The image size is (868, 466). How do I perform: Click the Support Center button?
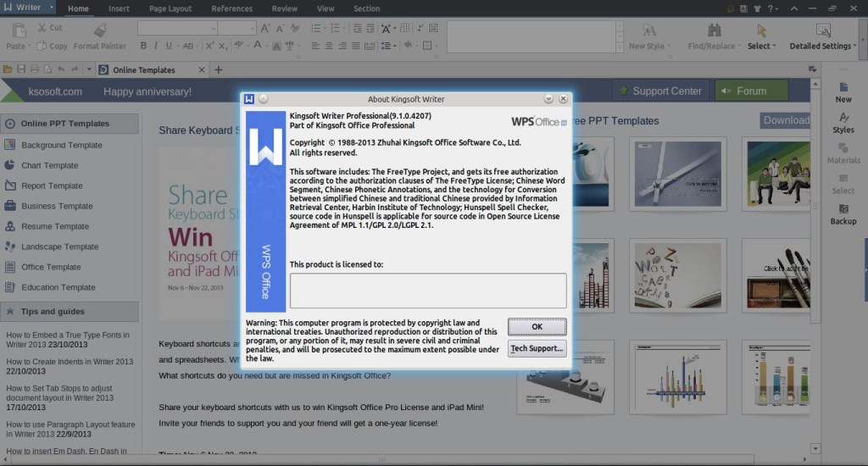pos(660,91)
